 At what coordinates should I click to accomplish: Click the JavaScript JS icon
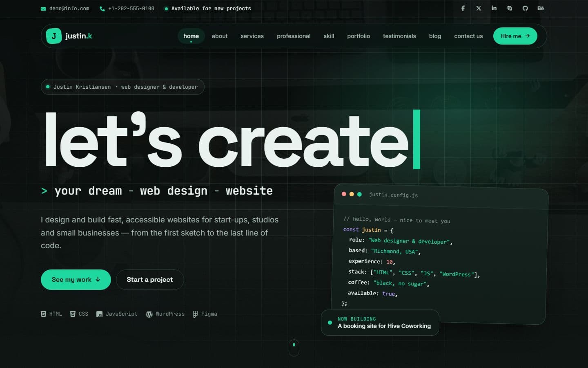(x=99, y=314)
